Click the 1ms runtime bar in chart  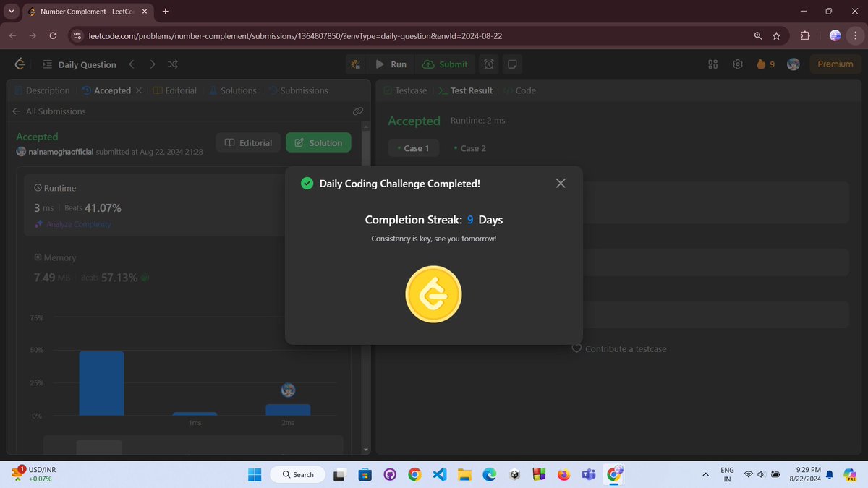pos(195,414)
